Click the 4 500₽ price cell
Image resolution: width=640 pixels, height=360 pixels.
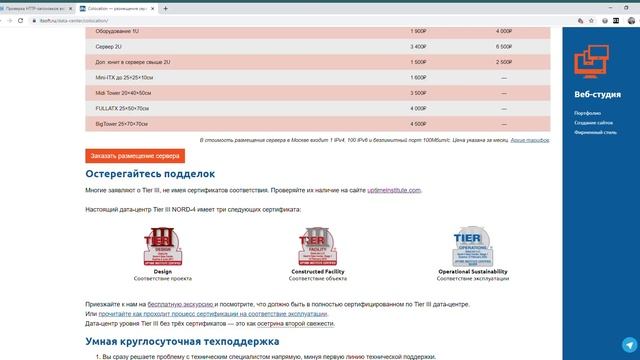[x=418, y=124]
